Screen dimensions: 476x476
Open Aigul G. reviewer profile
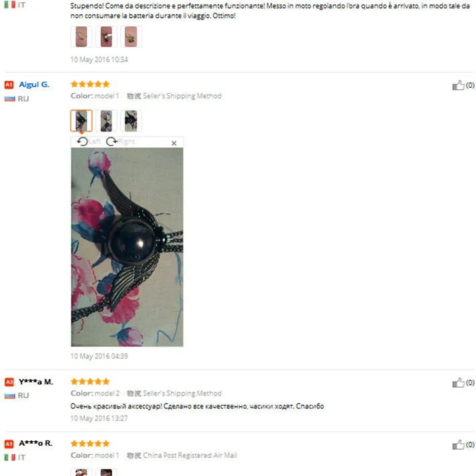tap(34, 84)
